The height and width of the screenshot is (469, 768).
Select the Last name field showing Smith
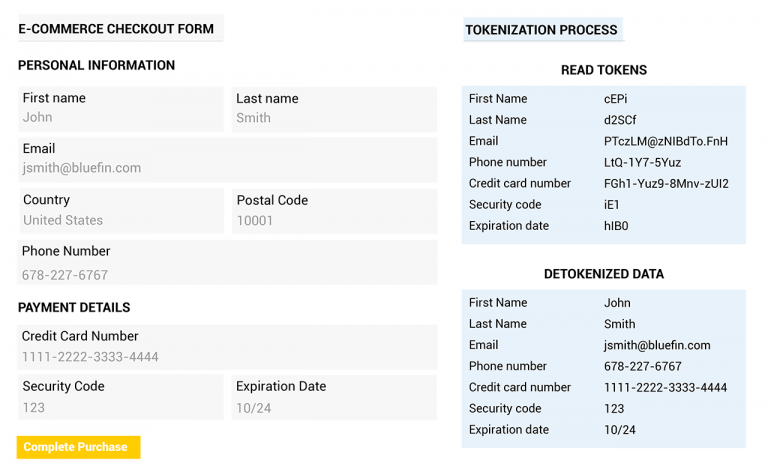click(x=334, y=109)
